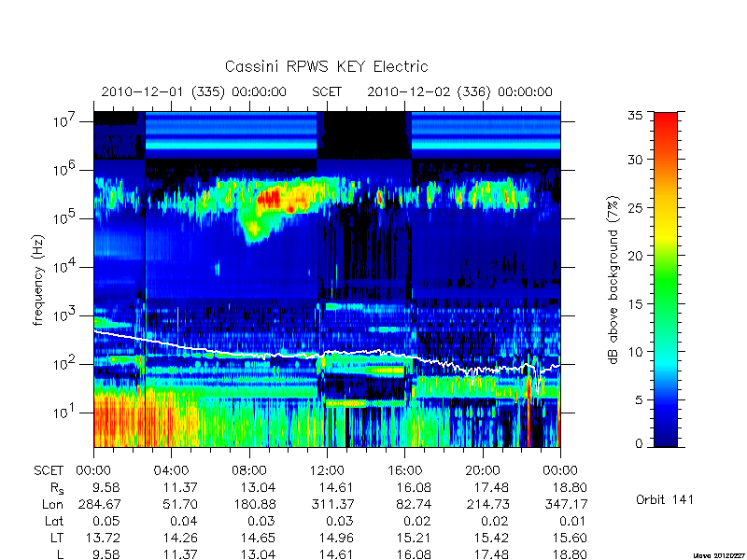Click the Lon value "82.74"

pyautogui.click(x=414, y=504)
